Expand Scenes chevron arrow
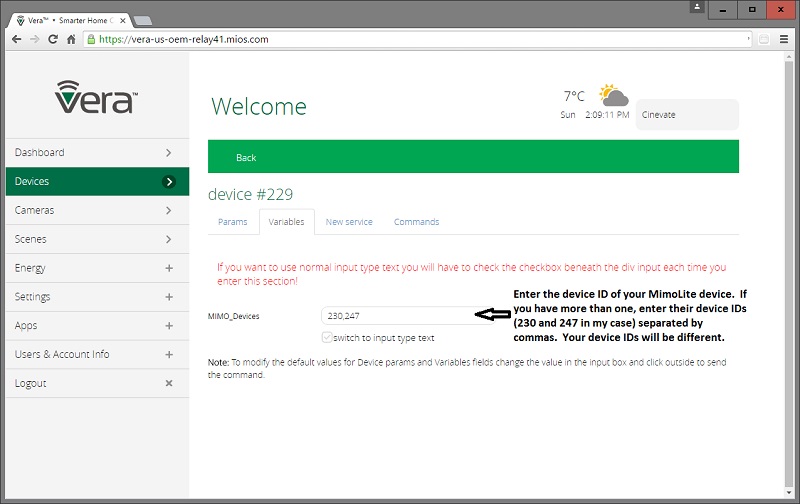The height and width of the screenshot is (504, 800). click(168, 239)
